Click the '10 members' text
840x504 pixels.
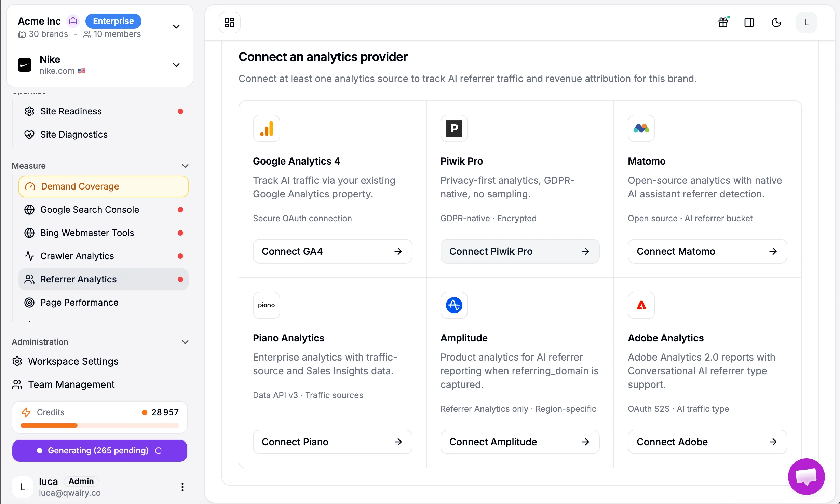pyautogui.click(x=117, y=34)
